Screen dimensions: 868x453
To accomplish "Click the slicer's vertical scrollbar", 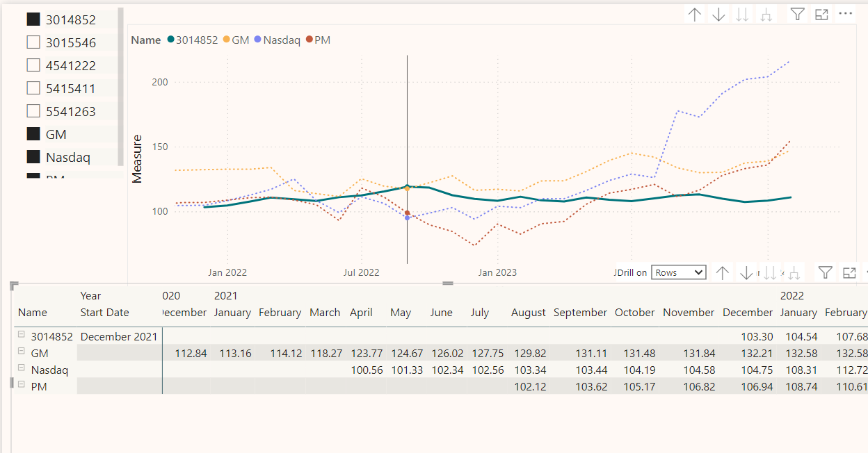I will tap(121, 87).
